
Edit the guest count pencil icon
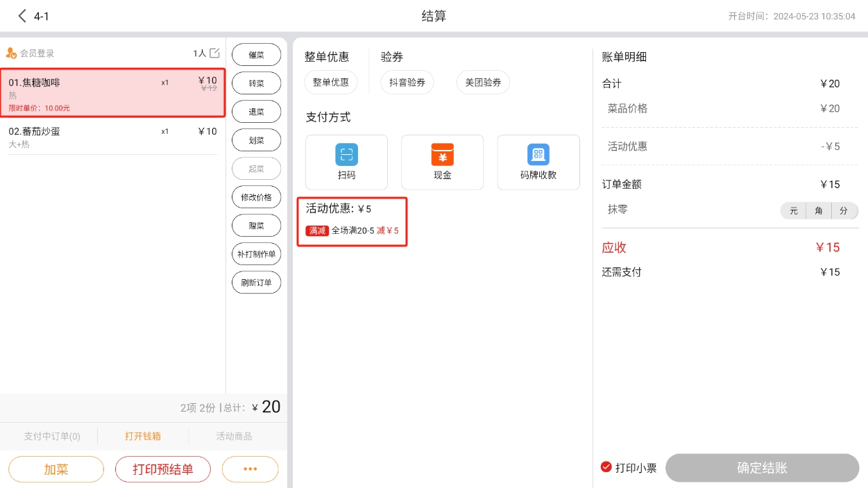point(214,53)
